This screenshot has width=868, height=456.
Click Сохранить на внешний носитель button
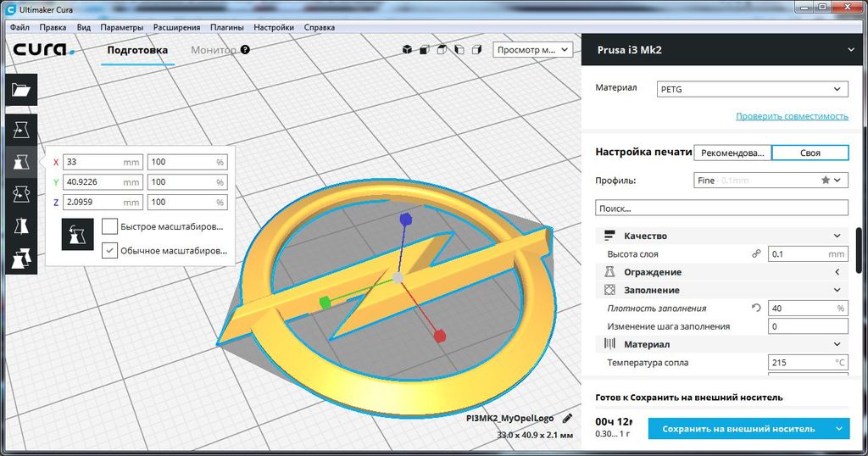click(x=738, y=429)
